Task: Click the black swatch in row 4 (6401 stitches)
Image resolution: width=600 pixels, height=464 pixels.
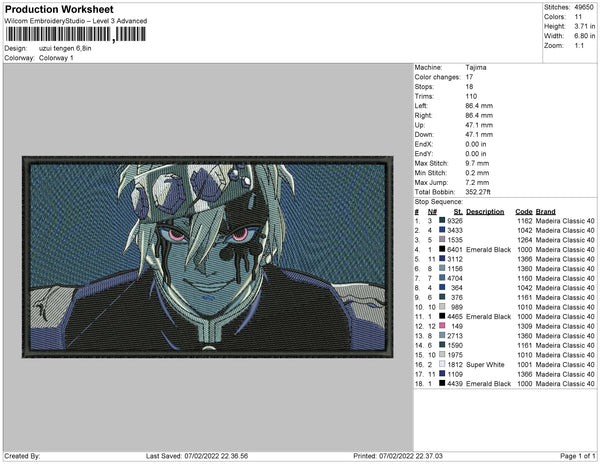Action: pos(442,249)
